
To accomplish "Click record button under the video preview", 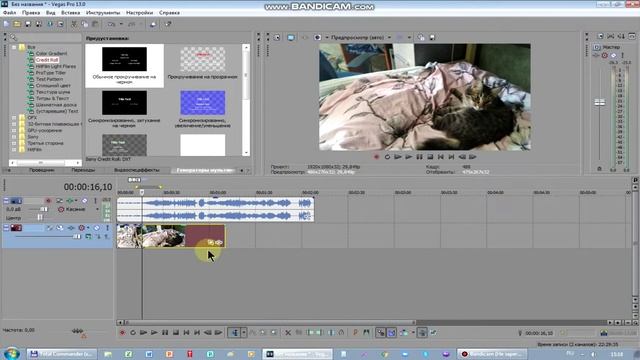I will tap(376, 157).
